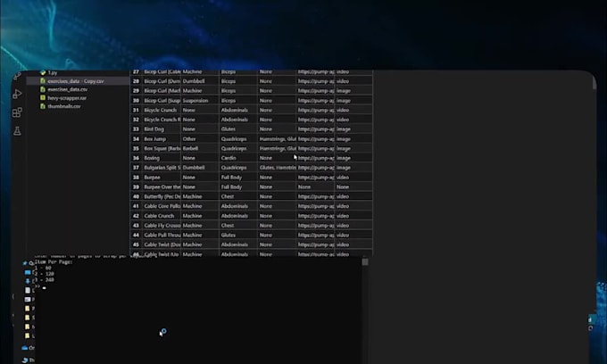Click the Downloads arrow icon in File Explorer sidebar
The height and width of the screenshot is (364, 607).
[x=28, y=281]
